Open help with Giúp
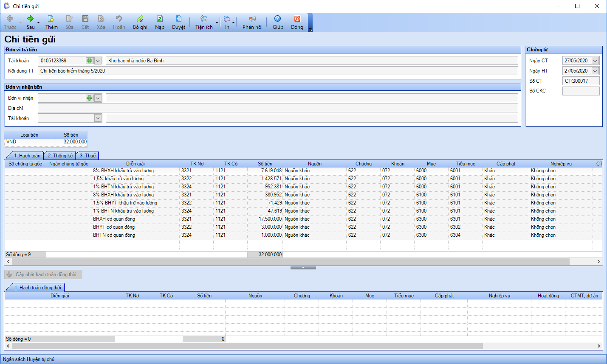 (x=278, y=22)
